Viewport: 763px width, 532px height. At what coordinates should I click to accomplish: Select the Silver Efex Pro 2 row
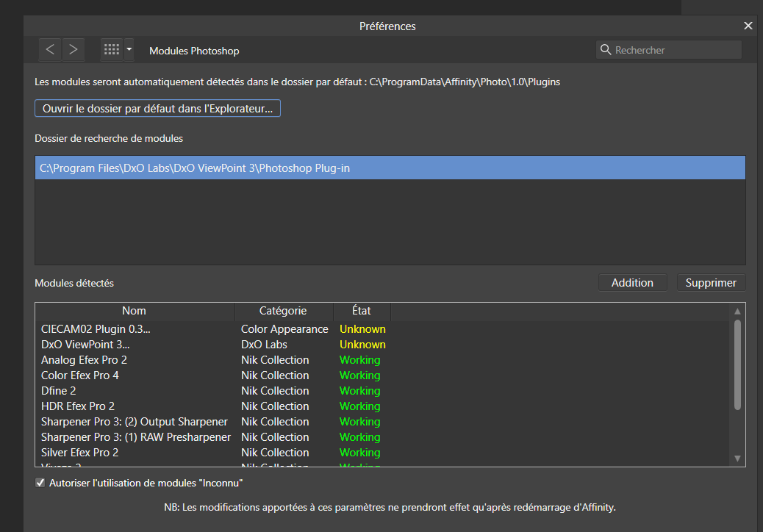click(382, 453)
